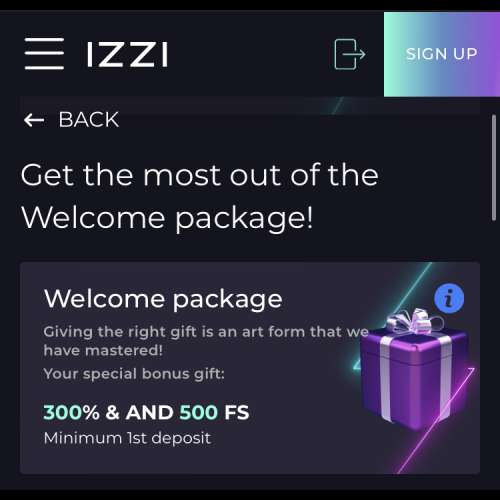Open the hamburger navigation menu
Screen dimensions: 500x500
(x=44, y=53)
